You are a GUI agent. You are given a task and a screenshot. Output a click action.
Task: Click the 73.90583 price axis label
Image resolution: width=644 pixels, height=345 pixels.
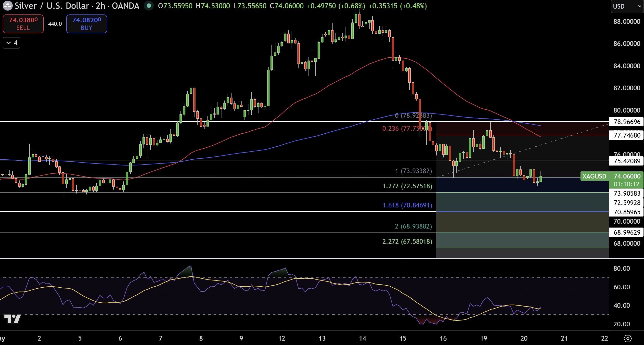627,193
